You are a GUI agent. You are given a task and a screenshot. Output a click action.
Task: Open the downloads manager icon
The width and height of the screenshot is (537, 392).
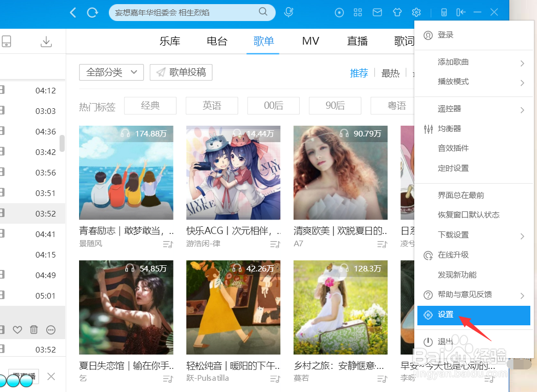46,41
